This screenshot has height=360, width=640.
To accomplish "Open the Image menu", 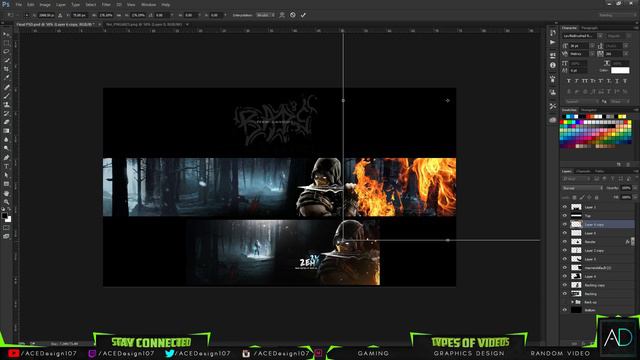I will [45, 4].
